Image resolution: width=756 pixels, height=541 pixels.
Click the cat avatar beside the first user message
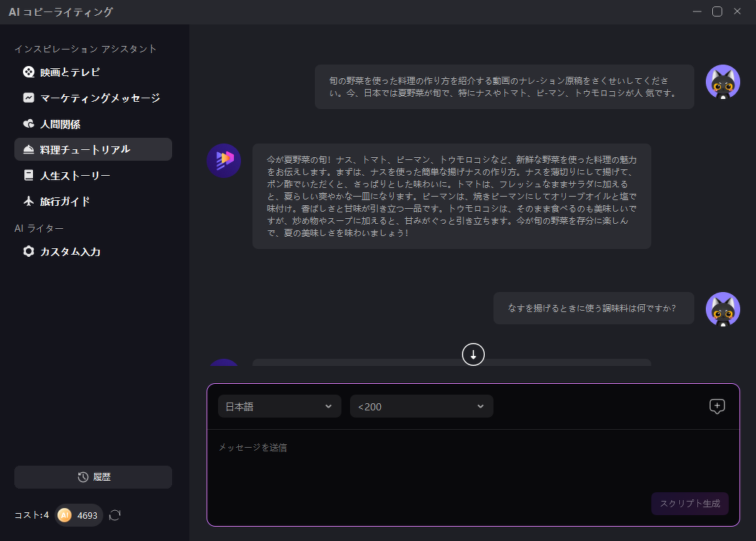[723, 82]
